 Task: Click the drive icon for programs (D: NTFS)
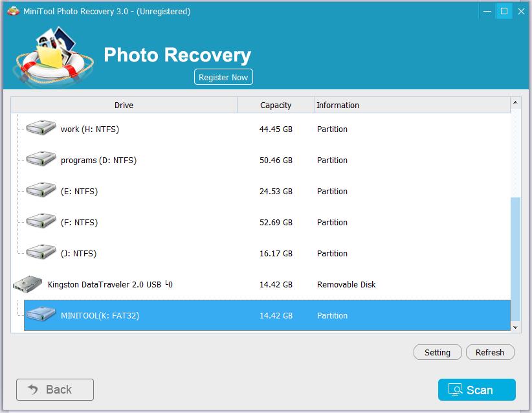point(41,159)
